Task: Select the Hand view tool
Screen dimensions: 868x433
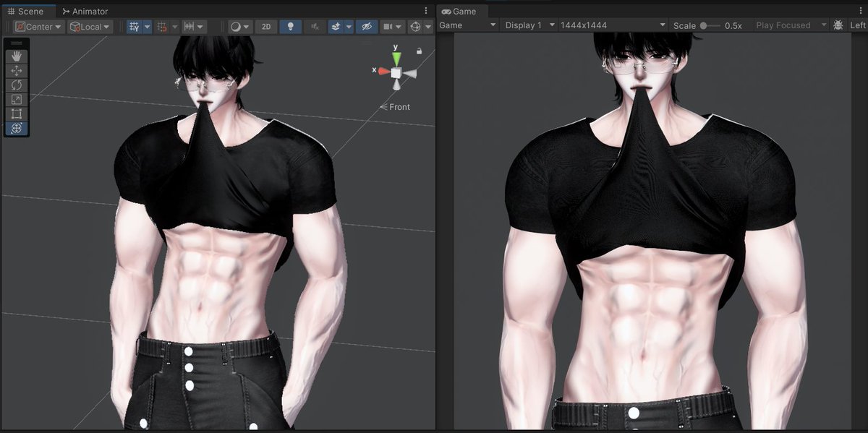Action: (x=17, y=56)
